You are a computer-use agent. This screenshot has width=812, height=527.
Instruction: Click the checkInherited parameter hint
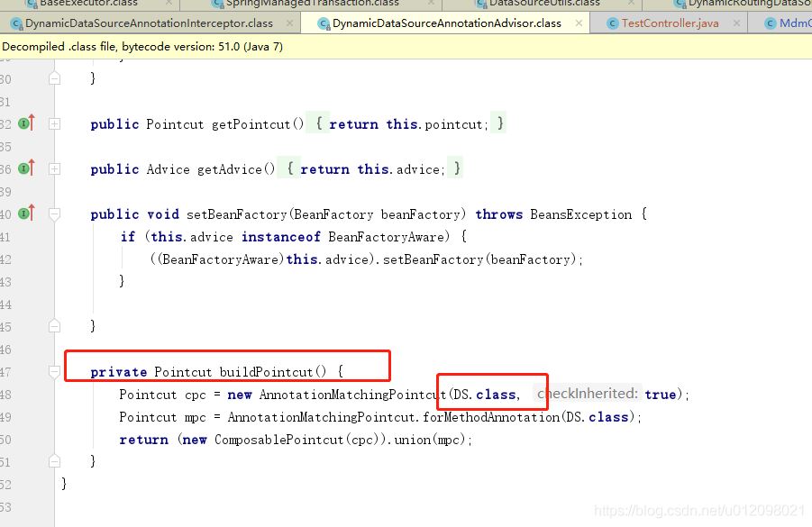click(588, 394)
